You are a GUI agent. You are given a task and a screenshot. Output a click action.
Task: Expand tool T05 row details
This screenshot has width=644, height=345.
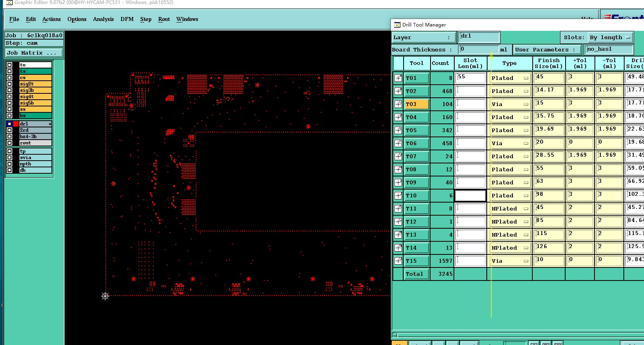click(398, 130)
